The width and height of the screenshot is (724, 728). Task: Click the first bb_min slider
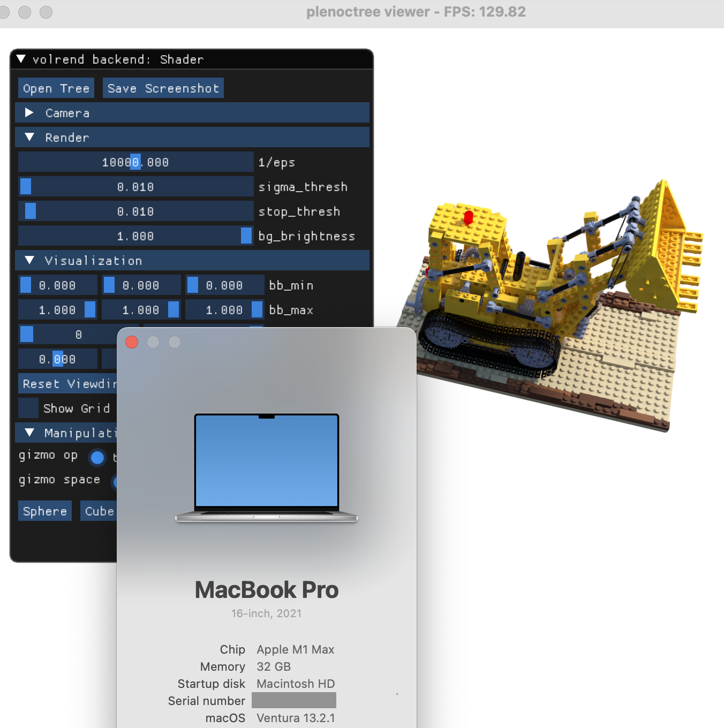coord(58,285)
